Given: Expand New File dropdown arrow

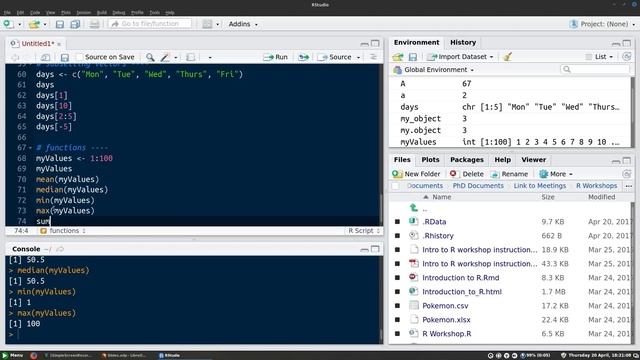Looking at the screenshot, I should coord(19,24).
